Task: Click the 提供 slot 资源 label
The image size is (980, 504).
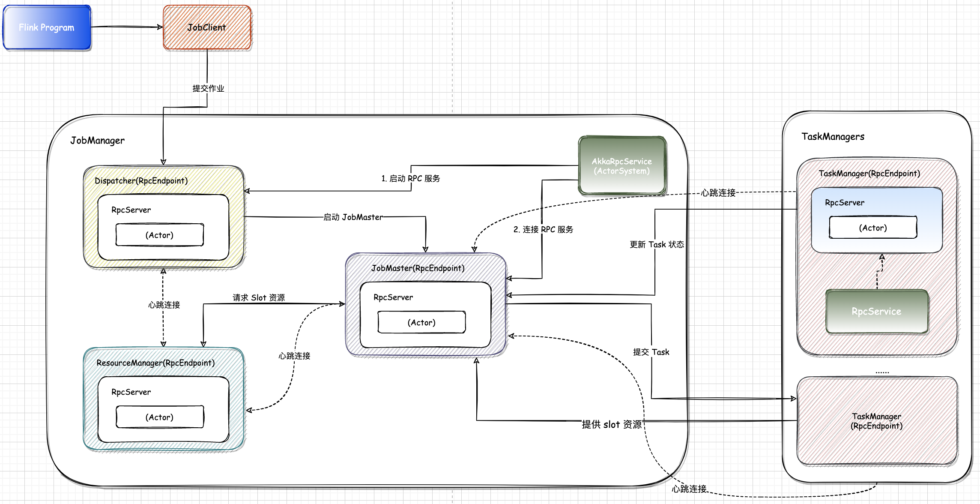Action: (612, 424)
